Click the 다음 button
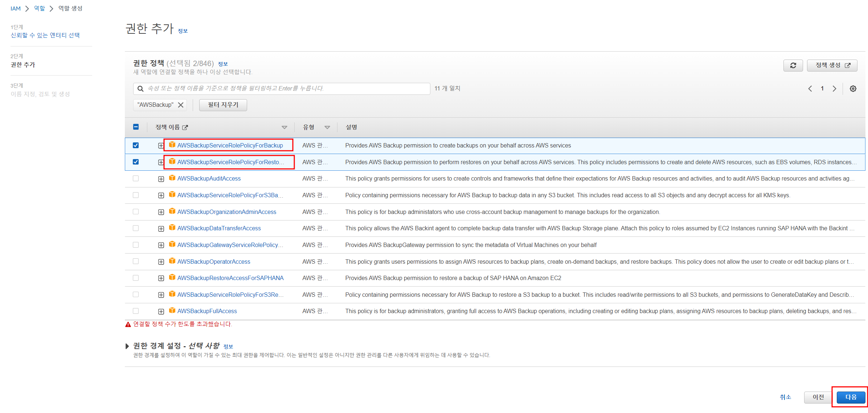868x413 pixels. (x=851, y=397)
